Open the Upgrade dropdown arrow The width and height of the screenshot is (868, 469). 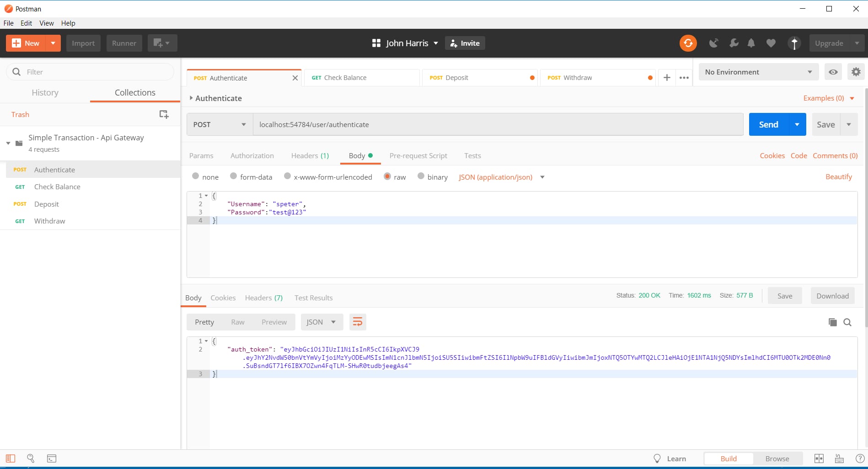(x=857, y=43)
